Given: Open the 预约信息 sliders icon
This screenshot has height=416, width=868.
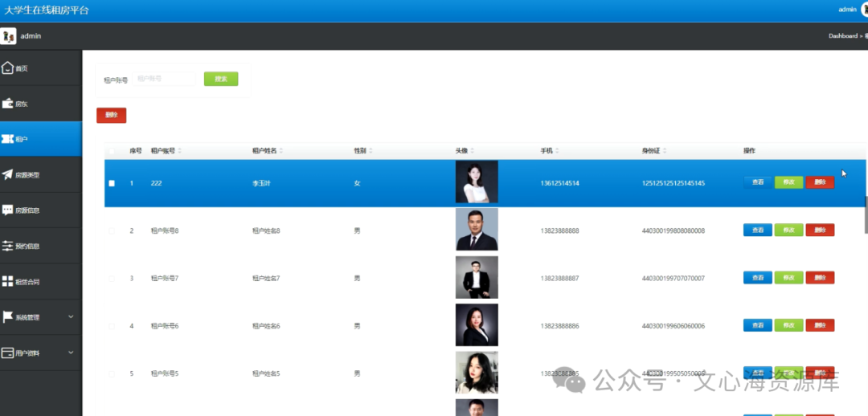Looking at the screenshot, I should [8, 246].
